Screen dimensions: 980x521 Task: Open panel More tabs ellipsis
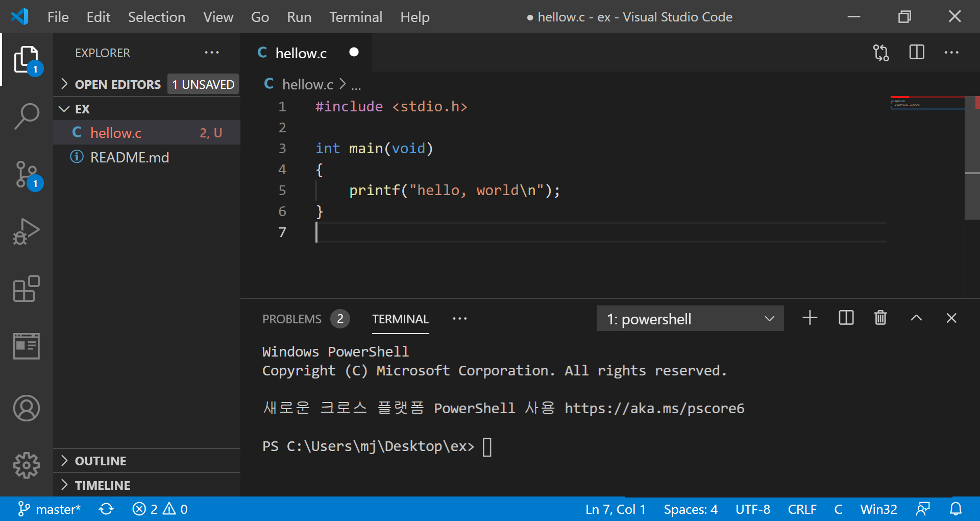pyautogui.click(x=459, y=319)
